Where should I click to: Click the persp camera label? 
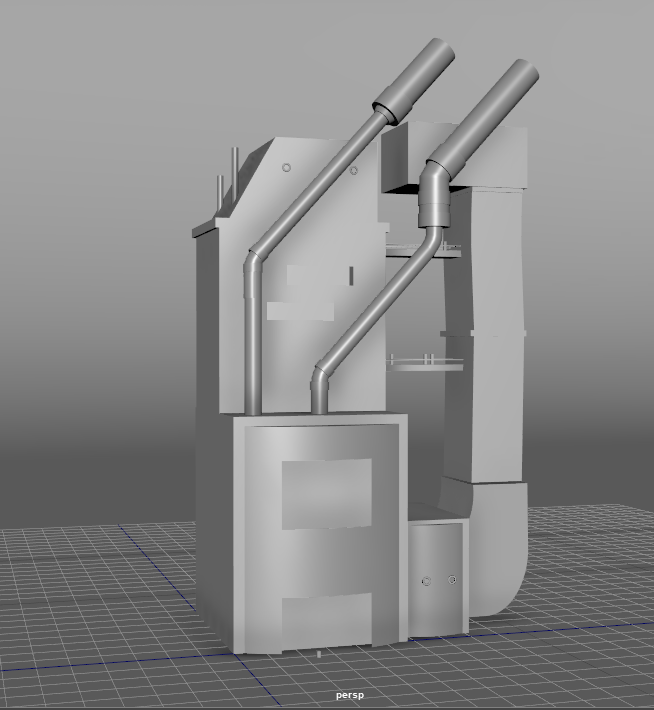click(x=350, y=695)
